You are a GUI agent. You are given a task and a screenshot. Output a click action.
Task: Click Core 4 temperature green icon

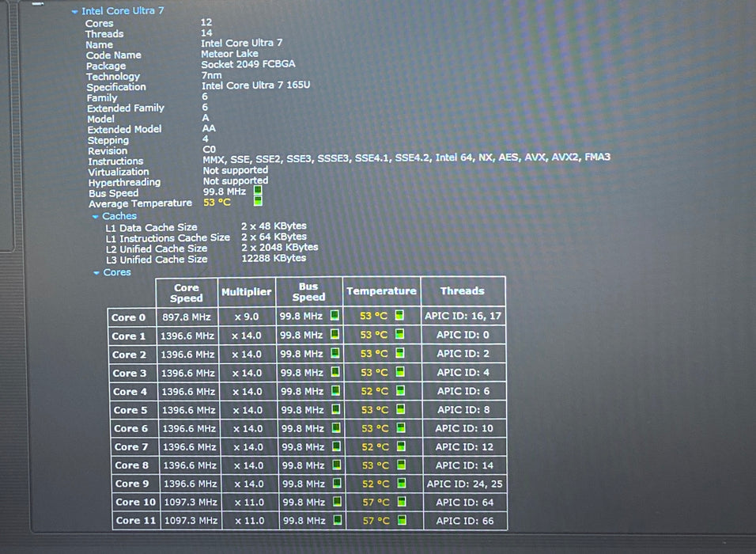coord(400,390)
